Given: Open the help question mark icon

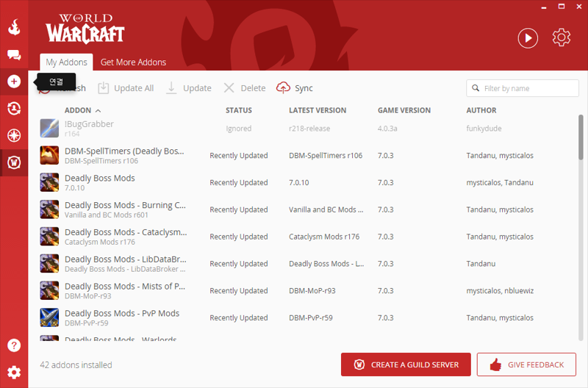Looking at the screenshot, I should tap(14, 345).
